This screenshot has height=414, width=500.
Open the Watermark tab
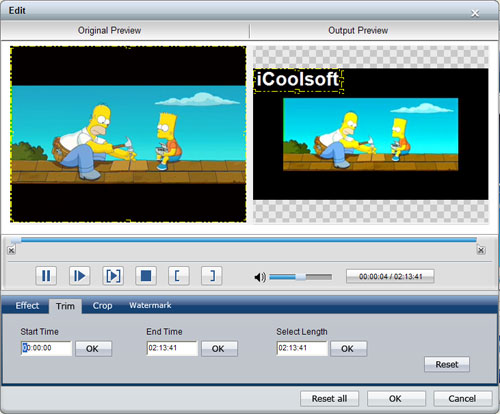(x=150, y=305)
